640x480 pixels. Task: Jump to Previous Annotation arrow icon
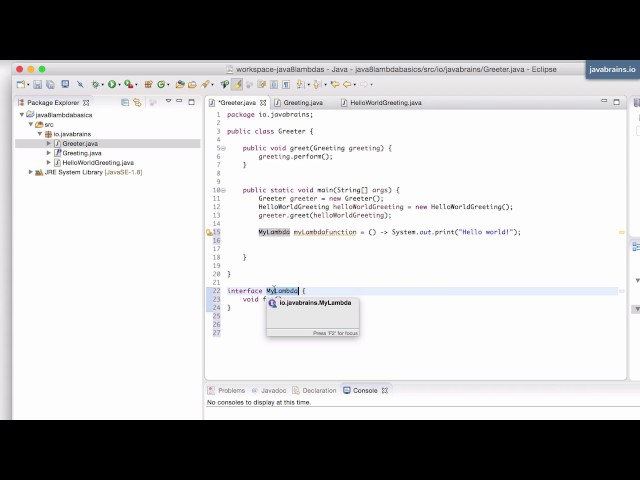pyautogui.click(x=317, y=84)
